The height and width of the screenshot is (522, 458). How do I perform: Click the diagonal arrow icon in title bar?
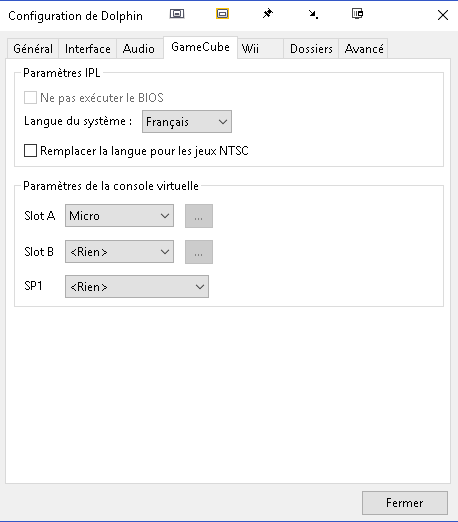coord(313,14)
